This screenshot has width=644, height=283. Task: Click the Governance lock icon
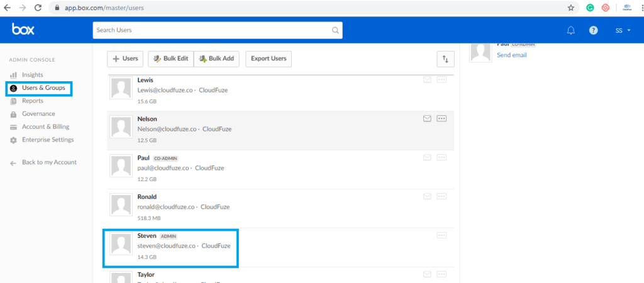click(14, 114)
